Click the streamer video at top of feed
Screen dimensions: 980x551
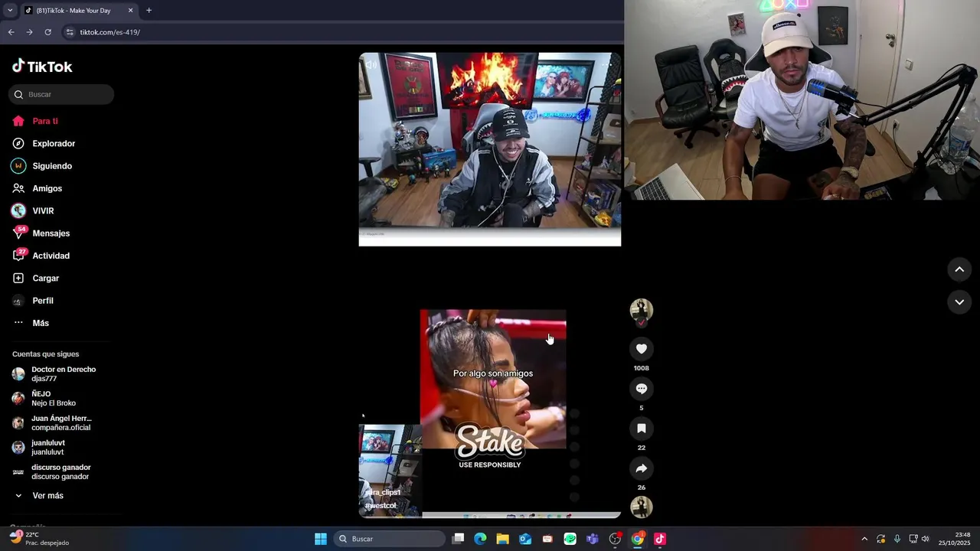pyautogui.click(x=490, y=149)
